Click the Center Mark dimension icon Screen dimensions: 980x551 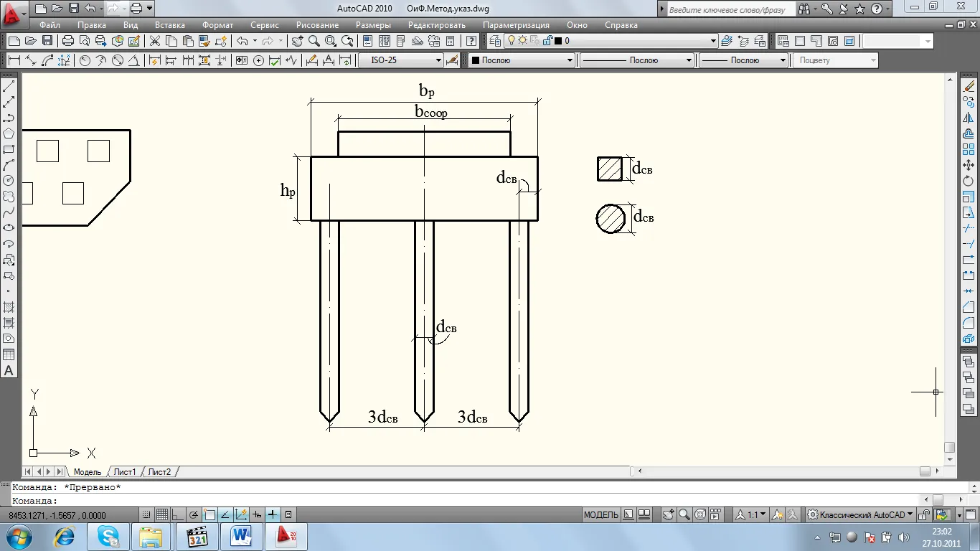[259, 60]
